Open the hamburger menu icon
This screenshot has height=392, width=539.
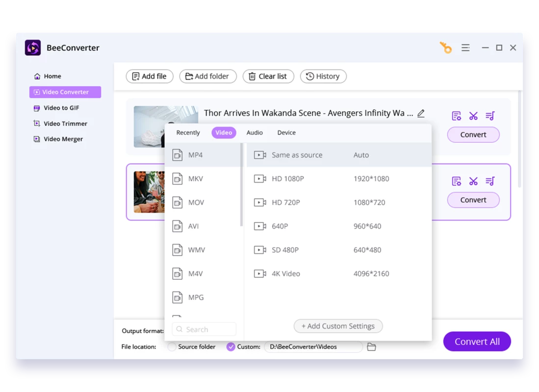click(465, 48)
